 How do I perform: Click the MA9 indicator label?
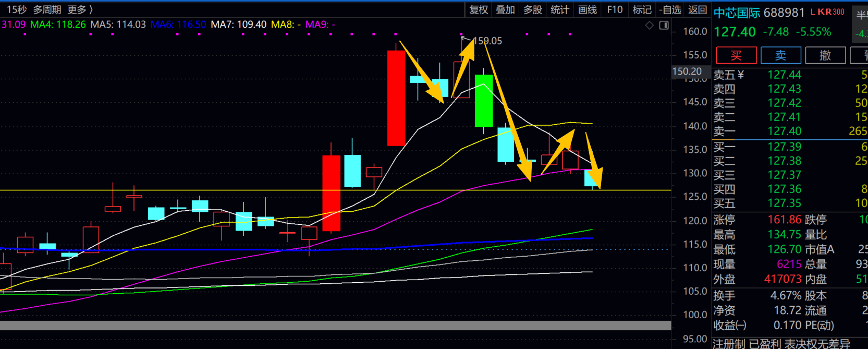pyautogui.click(x=320, y=25)
